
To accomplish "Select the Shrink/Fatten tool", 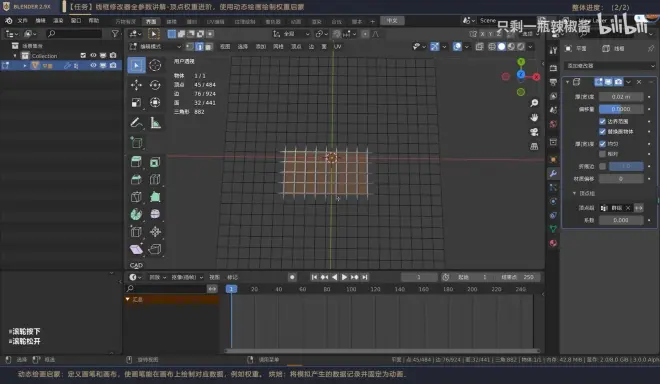I will point(155,232).
